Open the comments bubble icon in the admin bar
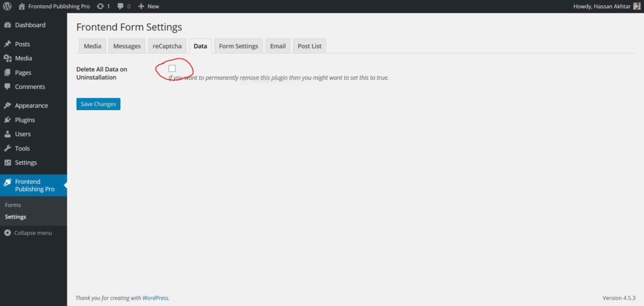Screen dimensions: 644x306 click(x=121, y=6)
